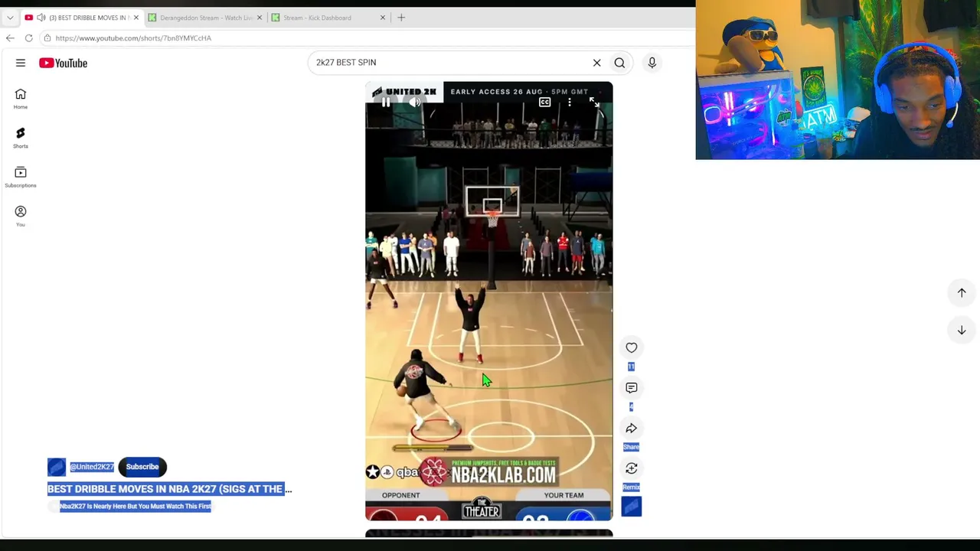Close the Derangeddon Stream tab
Screen dimensions: 980x551
(260, 18)
